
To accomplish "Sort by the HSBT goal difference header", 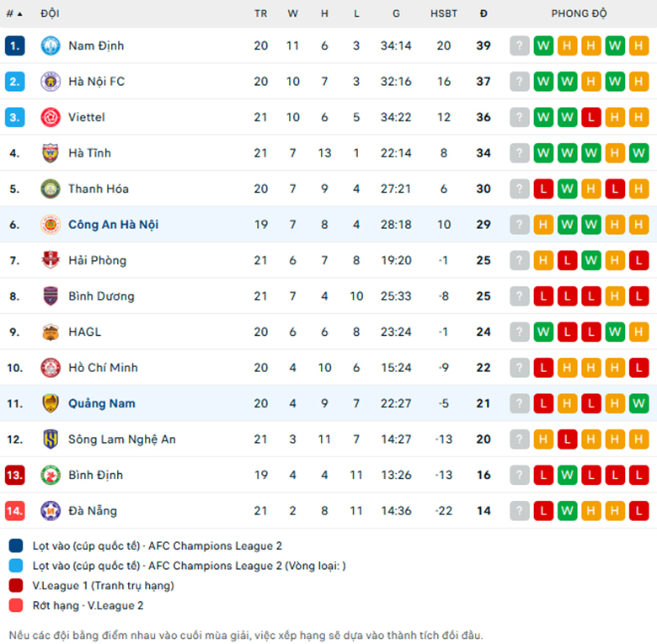I will (444, 13).
